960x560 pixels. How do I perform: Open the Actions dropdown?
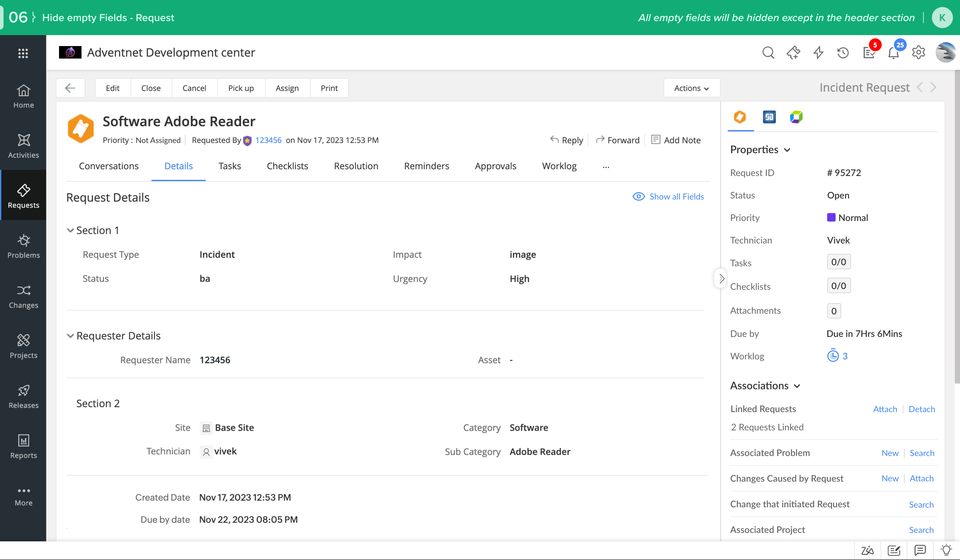coord(692,88)
